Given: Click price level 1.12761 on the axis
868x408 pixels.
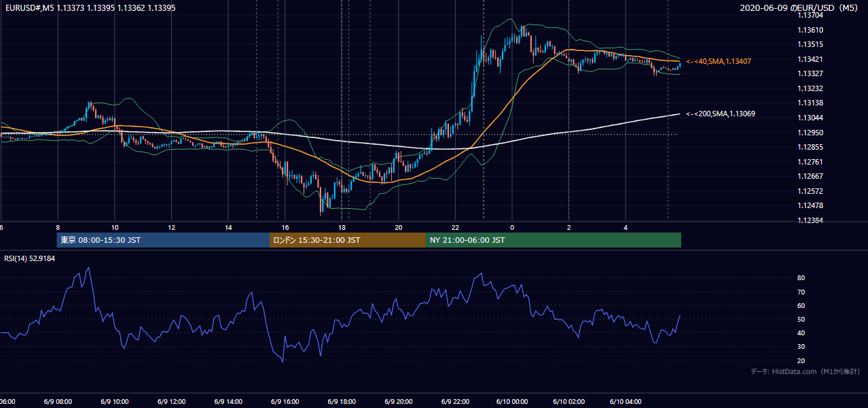Looking at the screenshot, I should (x=810, y=162).
